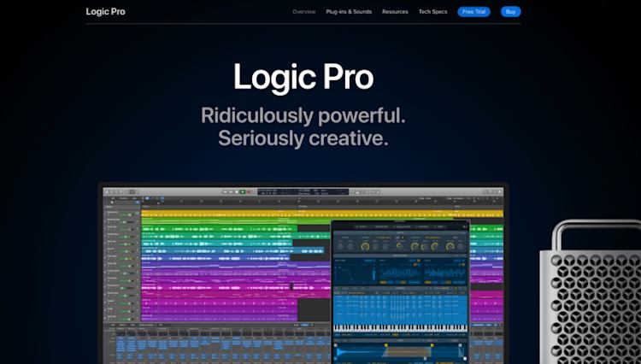
Task: Open the Functions menu above the track list
Action: 123,198
